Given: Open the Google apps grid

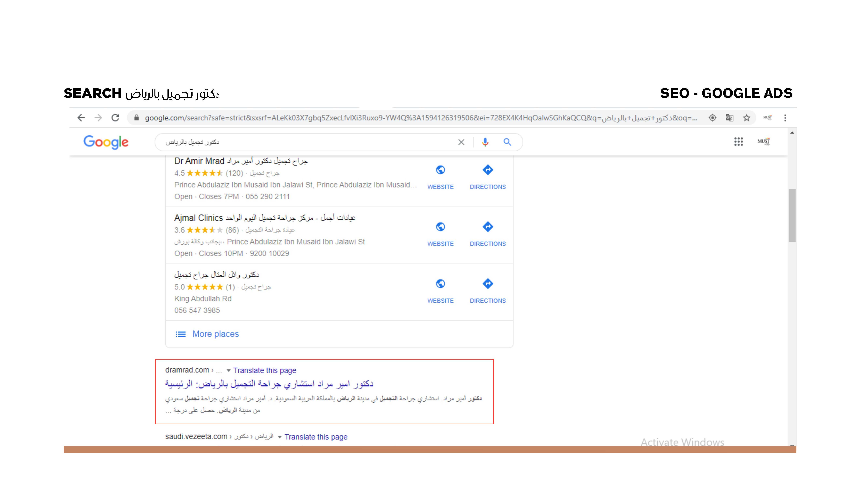Looking at the screenshot, I should [x=739, y=142].
